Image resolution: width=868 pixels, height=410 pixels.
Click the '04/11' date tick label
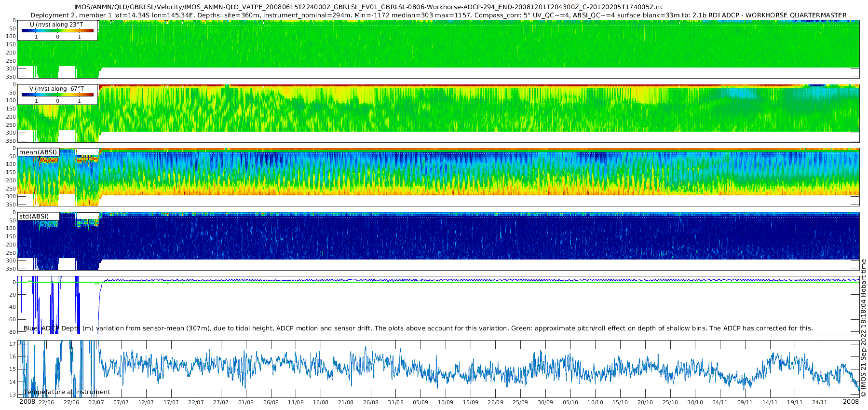(x=720, y=402)
